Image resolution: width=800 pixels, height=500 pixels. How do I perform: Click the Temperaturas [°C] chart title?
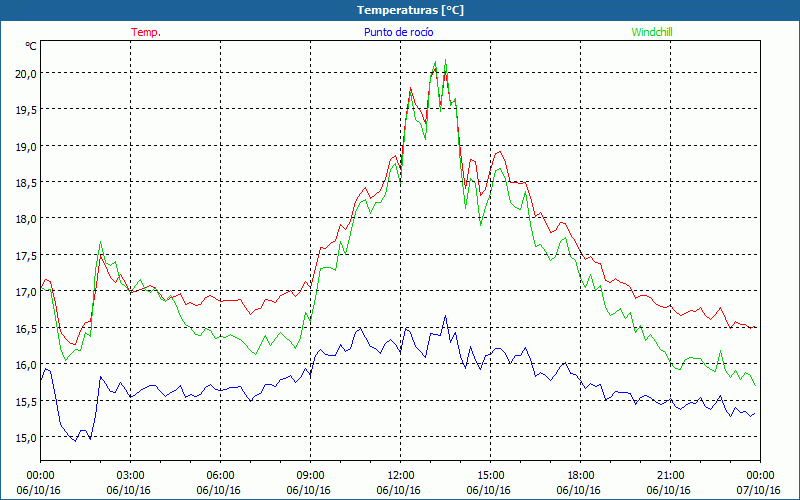point(410,10)
